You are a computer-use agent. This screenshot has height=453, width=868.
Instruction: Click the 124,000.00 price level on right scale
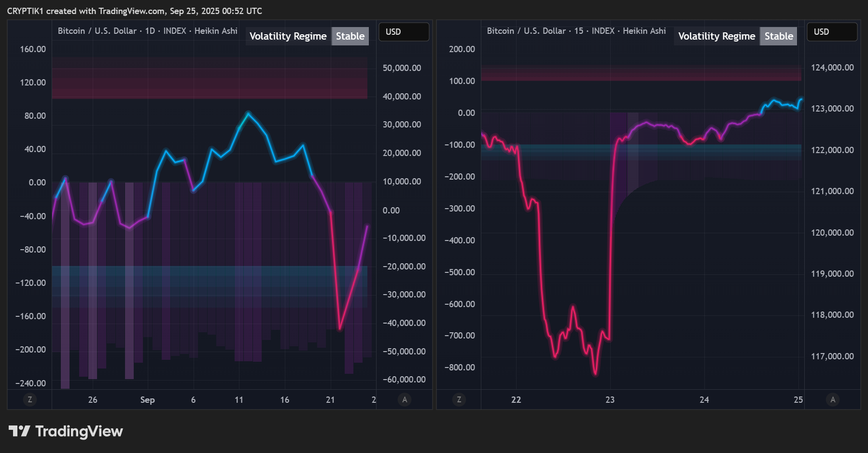coord(832,68)
